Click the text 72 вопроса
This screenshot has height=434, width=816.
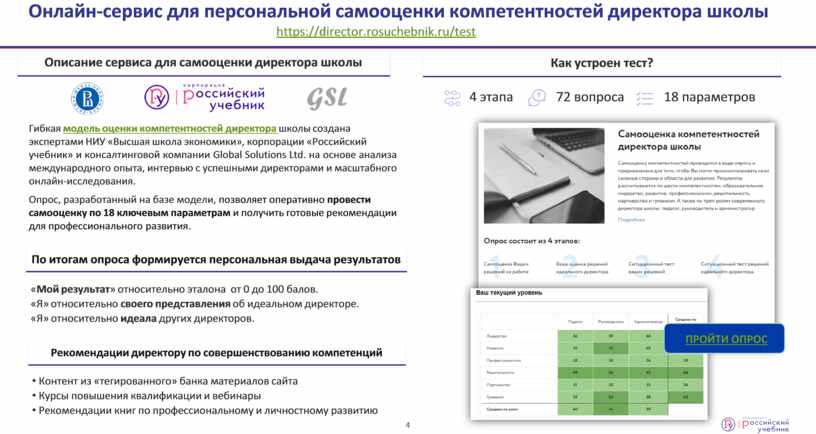tap(590, 97)
